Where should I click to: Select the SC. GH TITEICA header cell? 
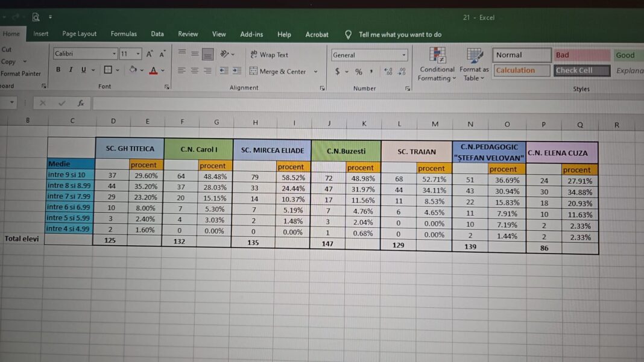pyautogui.click(x=130, y=149)
